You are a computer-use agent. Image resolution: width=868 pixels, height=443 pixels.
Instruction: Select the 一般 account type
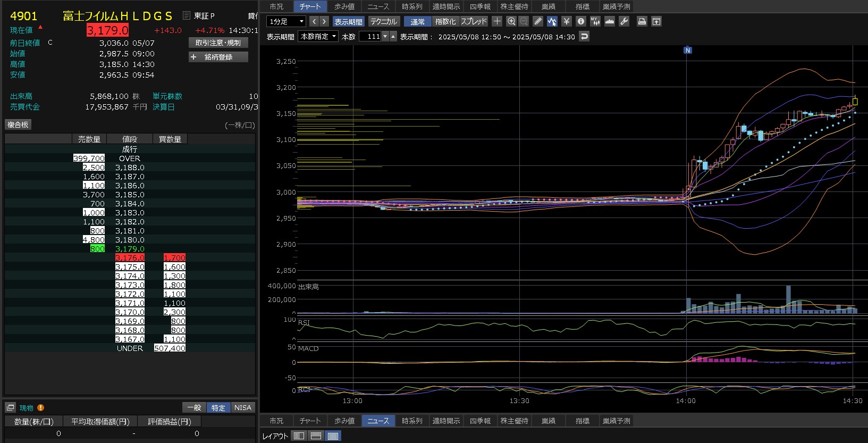tap(194, 407)
